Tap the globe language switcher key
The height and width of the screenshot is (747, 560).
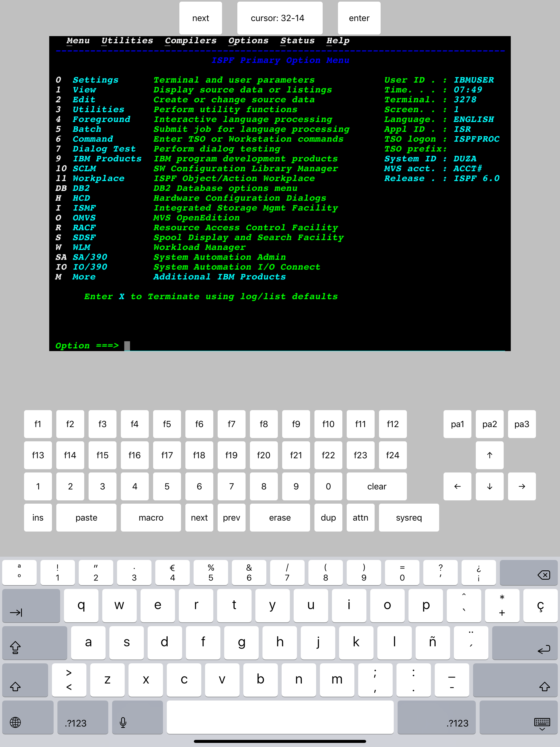[x=28, y=717]
